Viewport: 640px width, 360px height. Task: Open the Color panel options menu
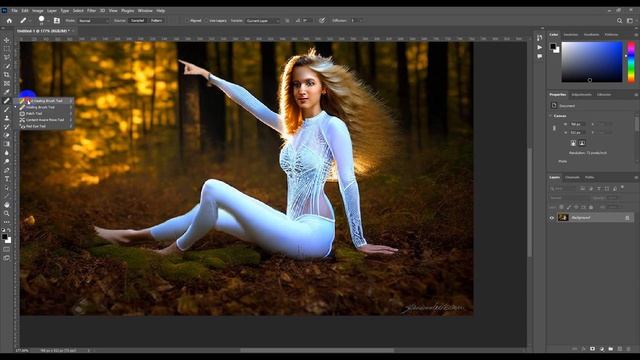tap(636, 35)
